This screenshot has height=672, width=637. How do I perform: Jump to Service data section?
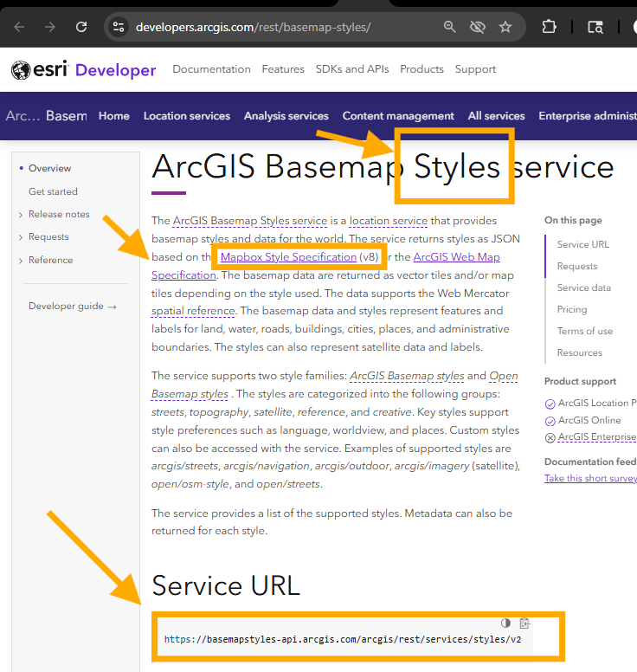584,288
